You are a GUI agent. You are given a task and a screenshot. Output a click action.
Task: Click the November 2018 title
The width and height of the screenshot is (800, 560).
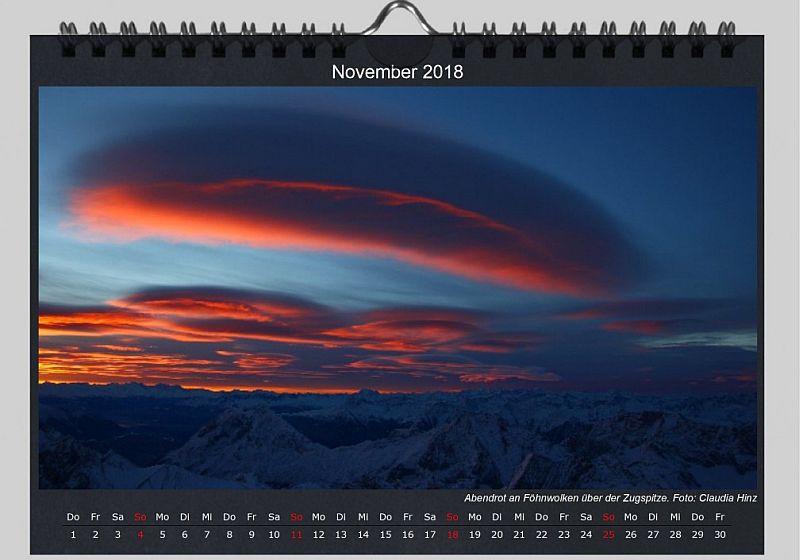pos(397,72)
